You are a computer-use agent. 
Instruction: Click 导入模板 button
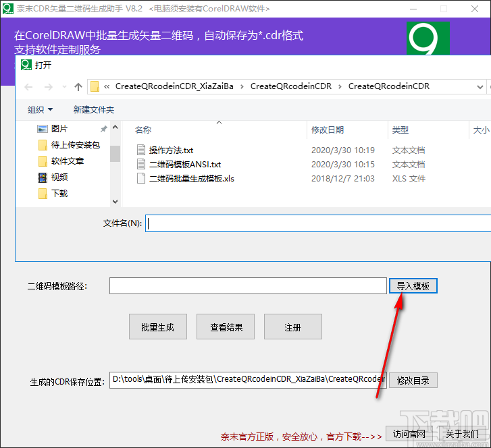point(413,286)
